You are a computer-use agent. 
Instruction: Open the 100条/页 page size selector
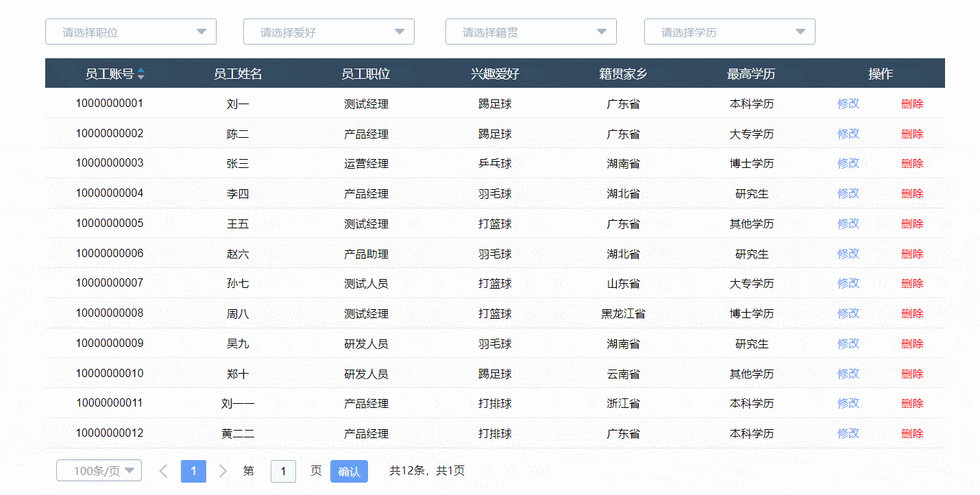[99, 470]
